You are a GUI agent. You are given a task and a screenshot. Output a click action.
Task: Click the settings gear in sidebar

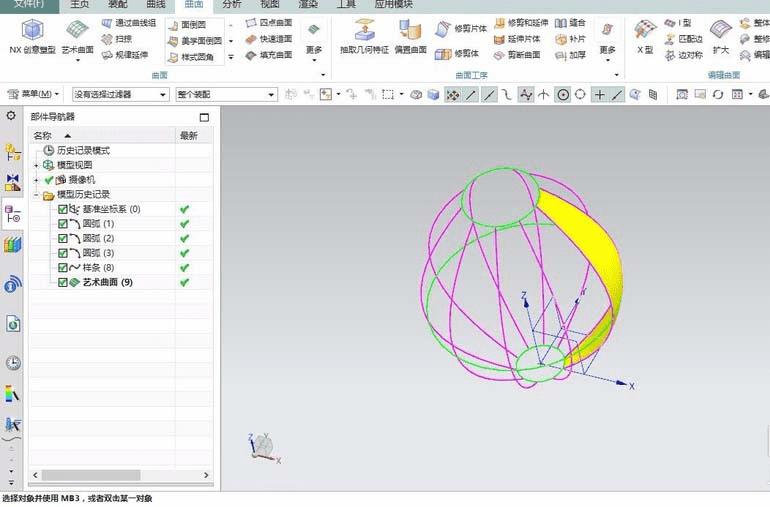[x=12, y=117]
